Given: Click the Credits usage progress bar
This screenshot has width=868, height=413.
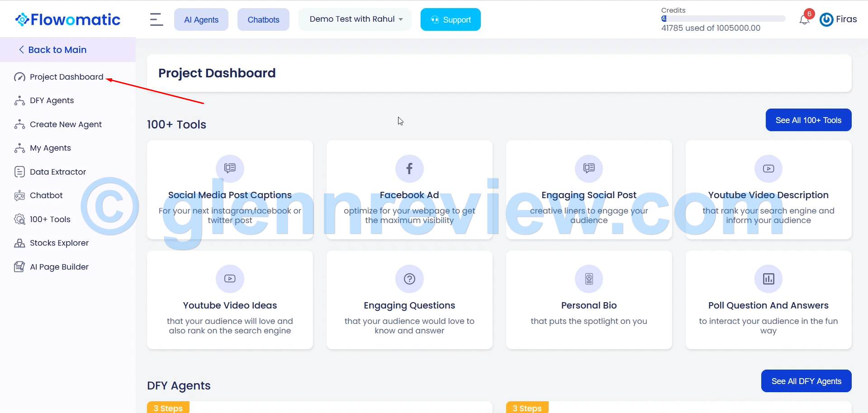Looking at the screenshot, I should coord(723,19).
